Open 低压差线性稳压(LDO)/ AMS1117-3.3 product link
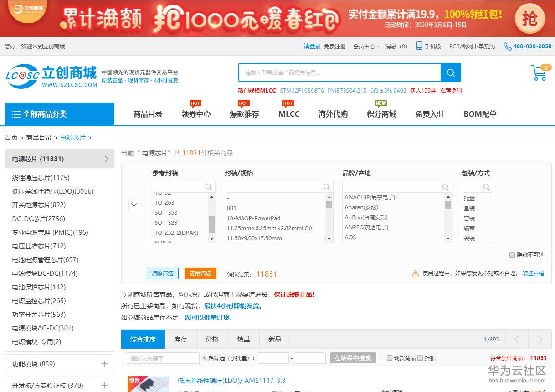This screenshot has width=555, height=392. tap(231, 381)
